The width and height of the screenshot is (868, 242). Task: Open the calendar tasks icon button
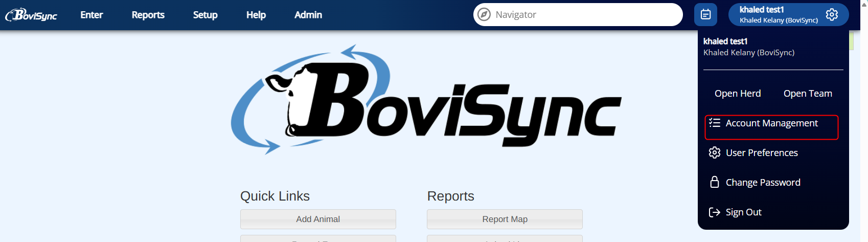[x=705, y=15]
